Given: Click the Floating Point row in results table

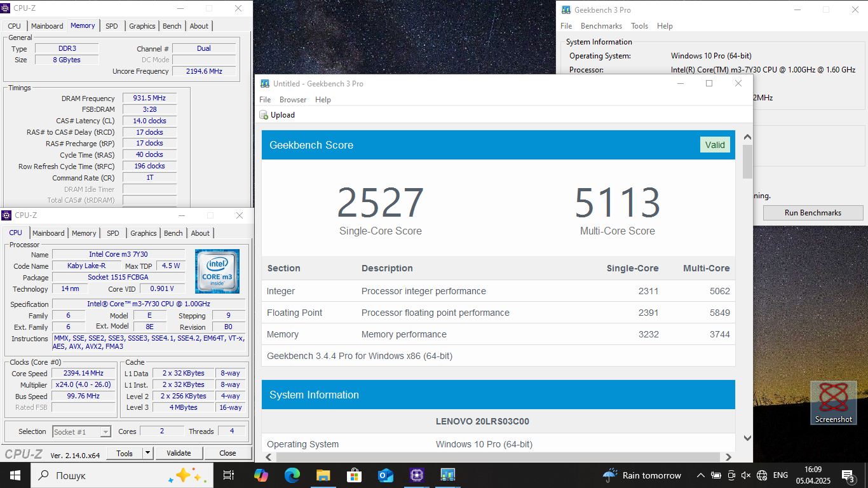Looking at the screenshot, I should [498, 313].
